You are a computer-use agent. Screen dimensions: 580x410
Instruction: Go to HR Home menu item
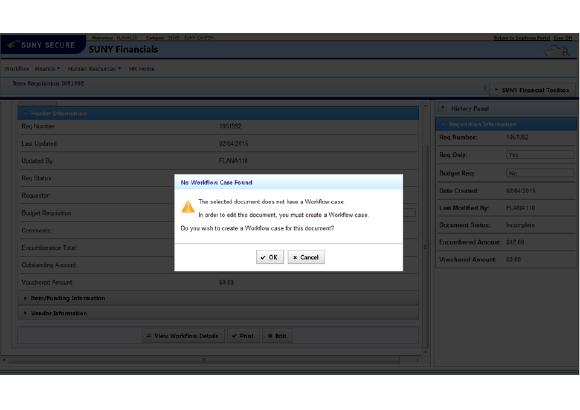point(141,69)
